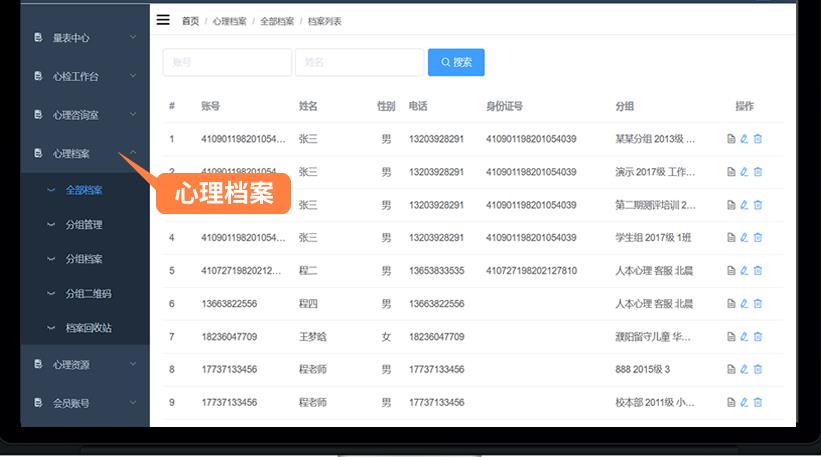
Task: Focus the 姓名 search input field
Action: tap(359, 62)
